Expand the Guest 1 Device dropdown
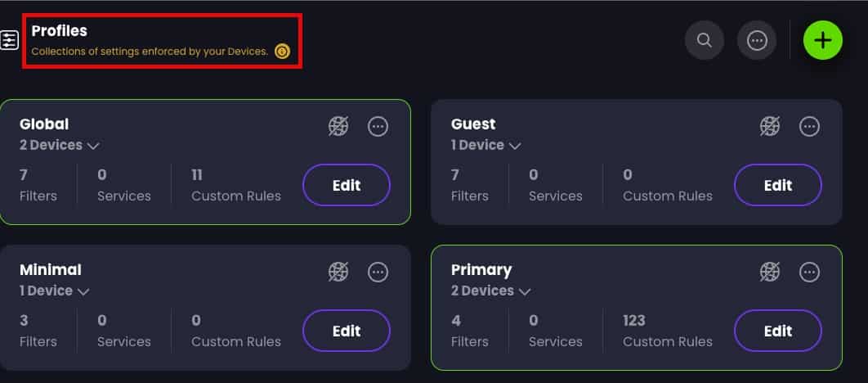868x383 pixels. coord(485,145)
